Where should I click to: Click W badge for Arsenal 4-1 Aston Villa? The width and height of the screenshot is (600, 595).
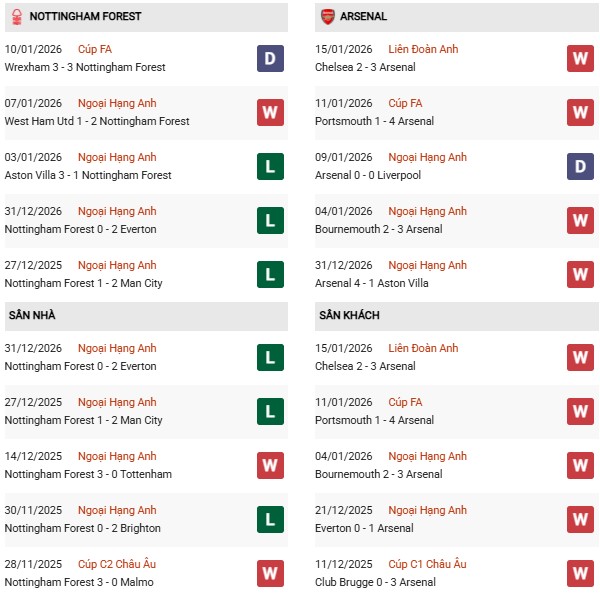pos(581,275)
